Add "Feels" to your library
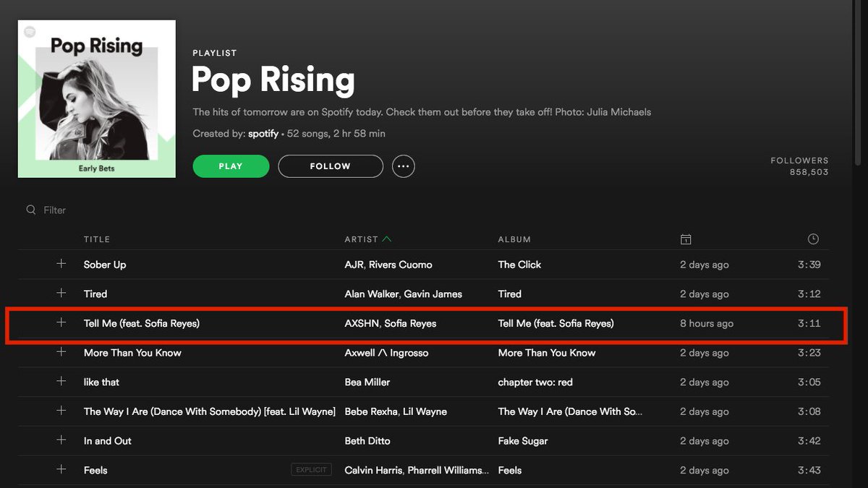This screenshot has height=488, width=868. (61, 469)
